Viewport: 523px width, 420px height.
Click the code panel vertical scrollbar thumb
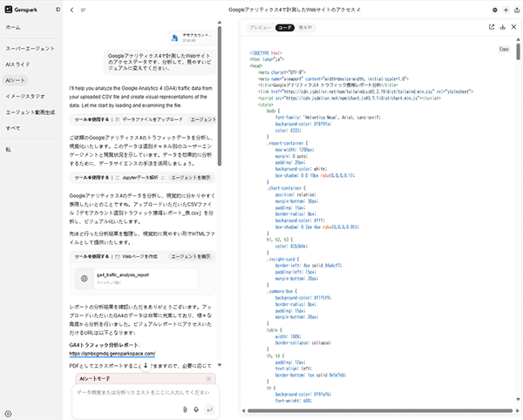point(518,51)
